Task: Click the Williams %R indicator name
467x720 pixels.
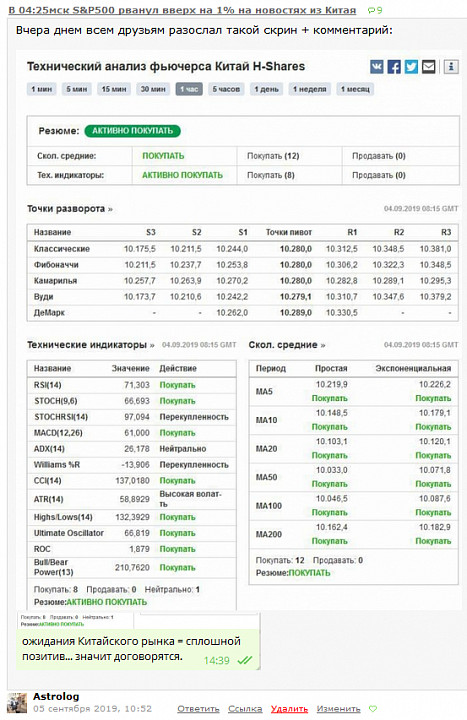Action: (57, 465)
